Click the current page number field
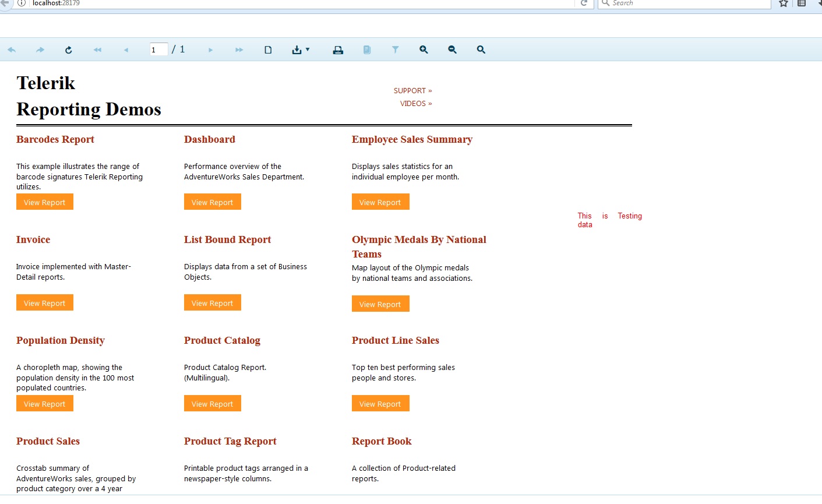This screenshot has width=822, height=504. (x=158, y=50)
